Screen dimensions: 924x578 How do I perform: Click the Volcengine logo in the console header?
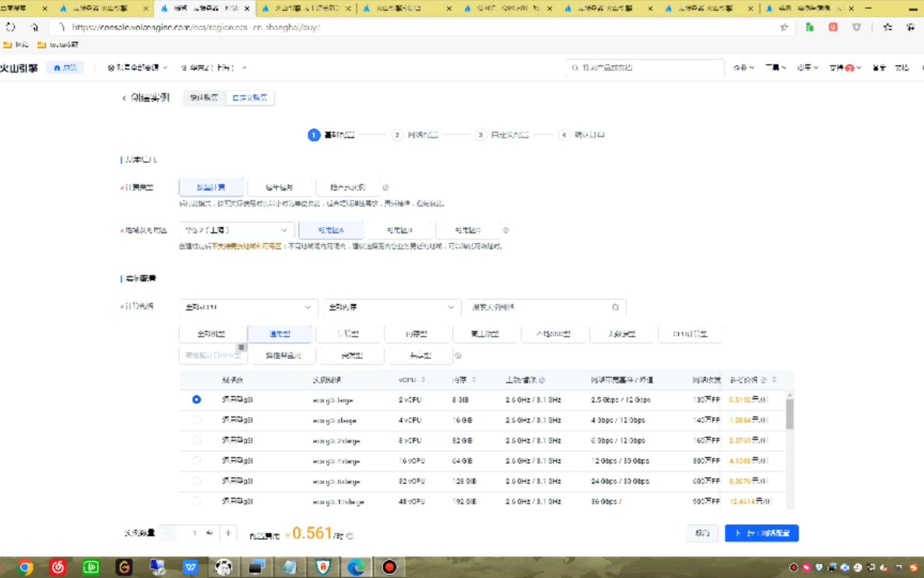click(19, 68)
